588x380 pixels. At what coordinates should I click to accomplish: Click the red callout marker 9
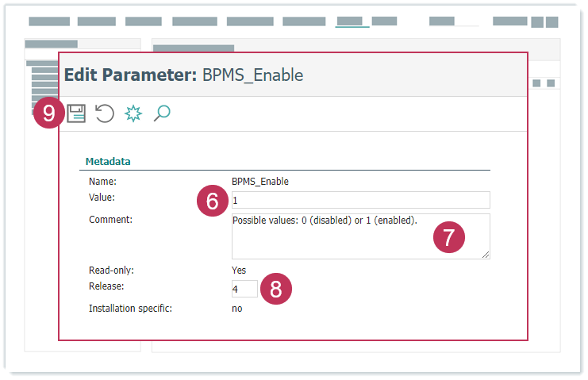click(x=50, y=113)
